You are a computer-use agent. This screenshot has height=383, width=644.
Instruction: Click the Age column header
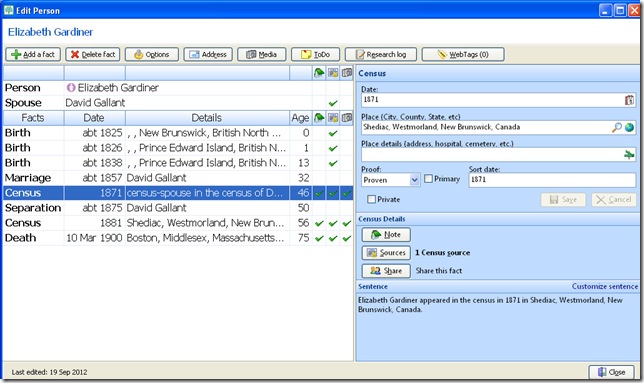(x=301, y=118)
